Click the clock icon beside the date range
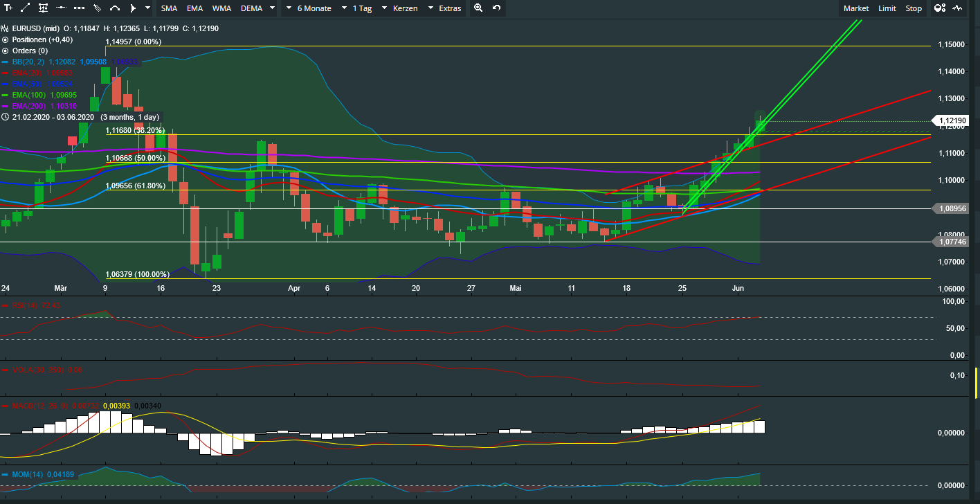 click(x=6, y=117)
